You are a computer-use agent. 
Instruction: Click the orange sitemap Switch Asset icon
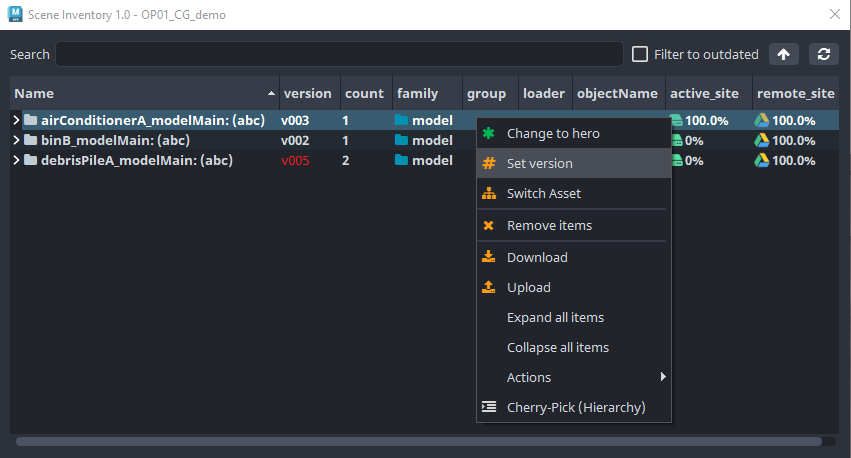pyautogui.click(x=489, y=193)
